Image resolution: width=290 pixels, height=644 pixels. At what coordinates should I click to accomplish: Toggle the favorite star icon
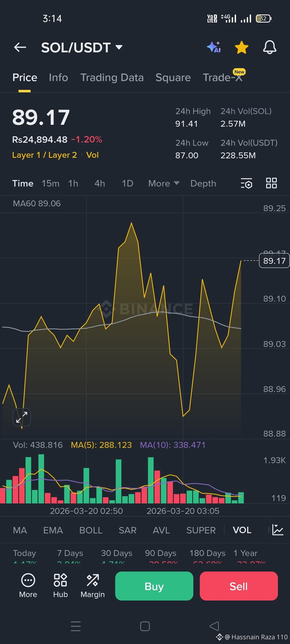pos(241,47)
